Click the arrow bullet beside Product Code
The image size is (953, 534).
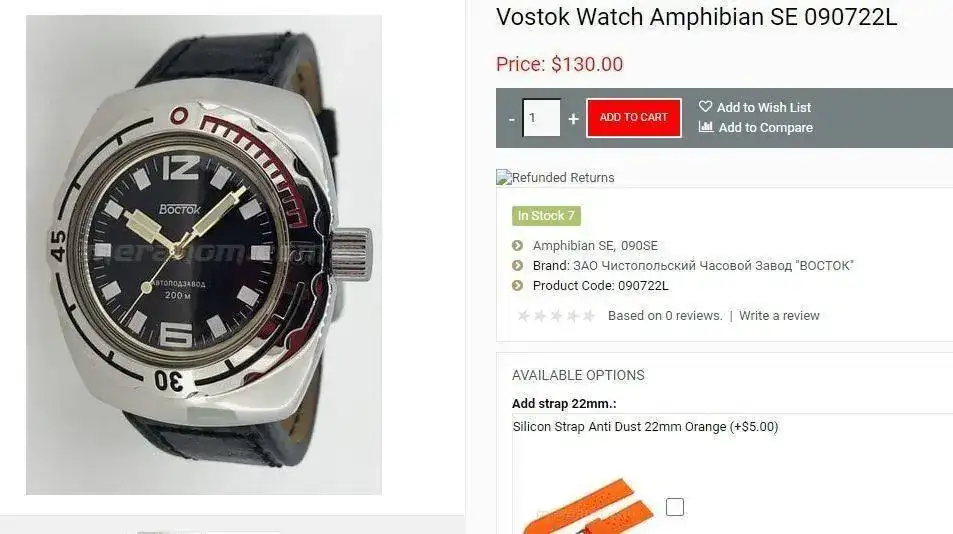coord(518,286)
